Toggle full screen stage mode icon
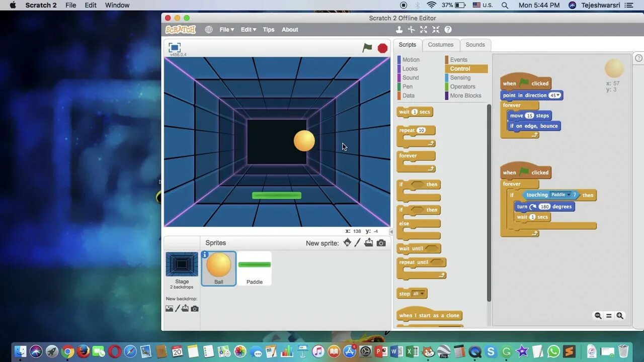Image resolution: width=644 pixels, height=362 pixels. [175, 47]
